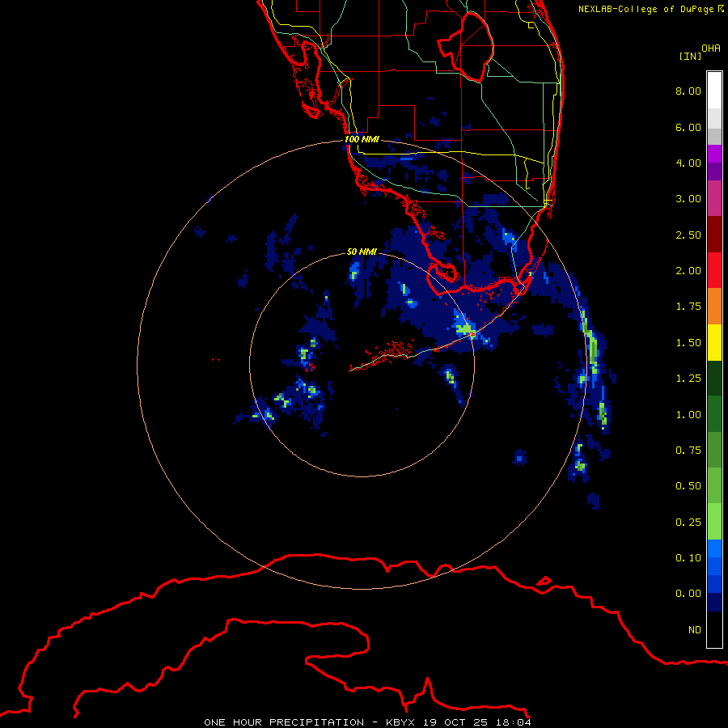
Task: Select the bright red swatch beside 2.00
Action: (x=714, y=270)
